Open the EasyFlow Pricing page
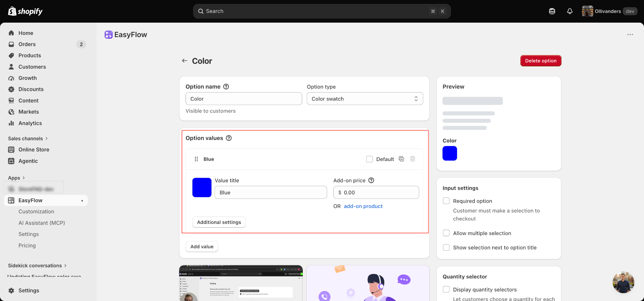This screenshot has width=644, height=301. click(27, 246)
